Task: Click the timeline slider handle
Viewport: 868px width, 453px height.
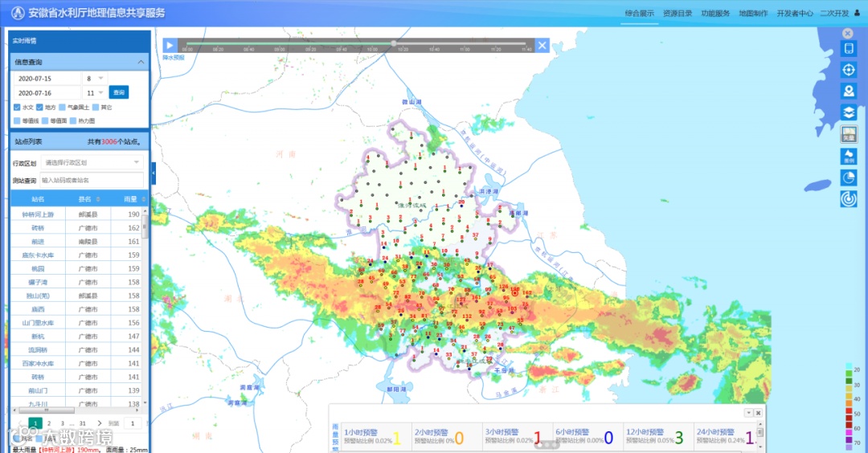Action: coord(394,43)
